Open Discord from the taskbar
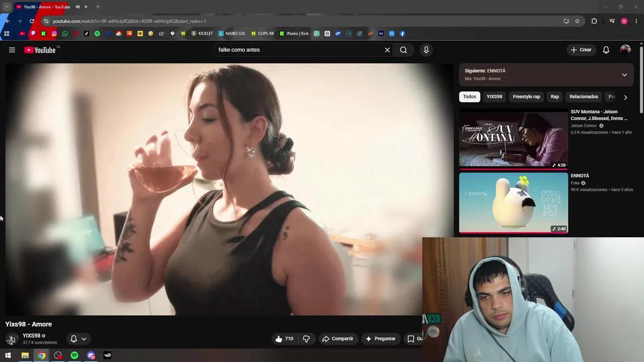This screenshot has height=362, width=644. click(91, 355)
